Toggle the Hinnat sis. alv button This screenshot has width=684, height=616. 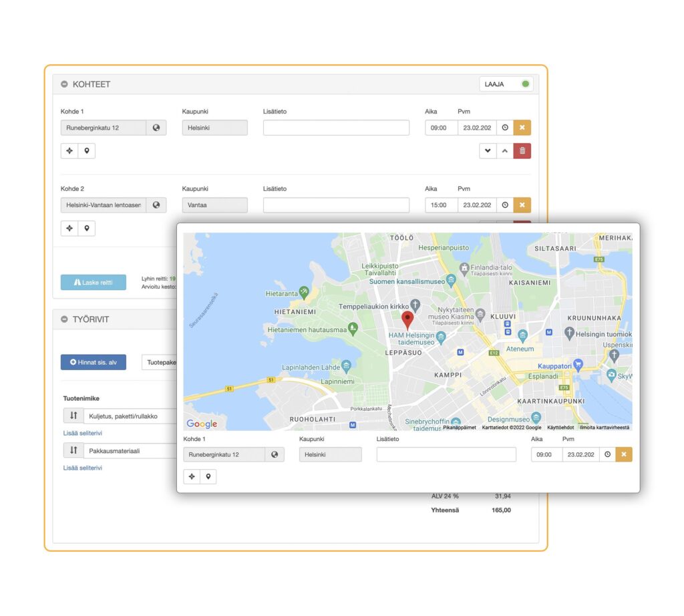[x=93, y=362]
